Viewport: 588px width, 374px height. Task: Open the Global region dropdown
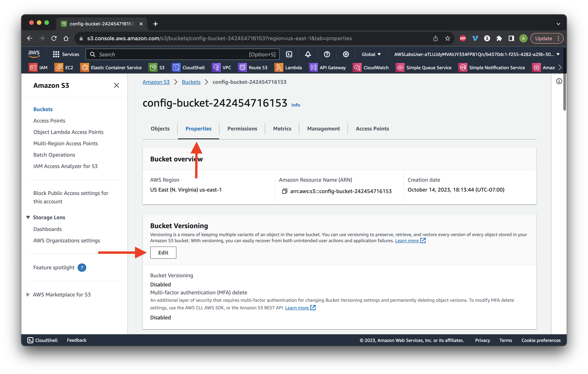371,54
